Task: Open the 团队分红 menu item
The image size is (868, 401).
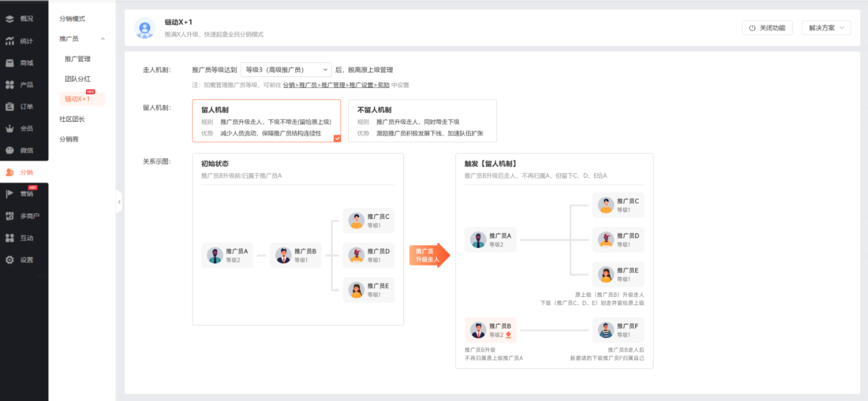Action: [77, 79]
